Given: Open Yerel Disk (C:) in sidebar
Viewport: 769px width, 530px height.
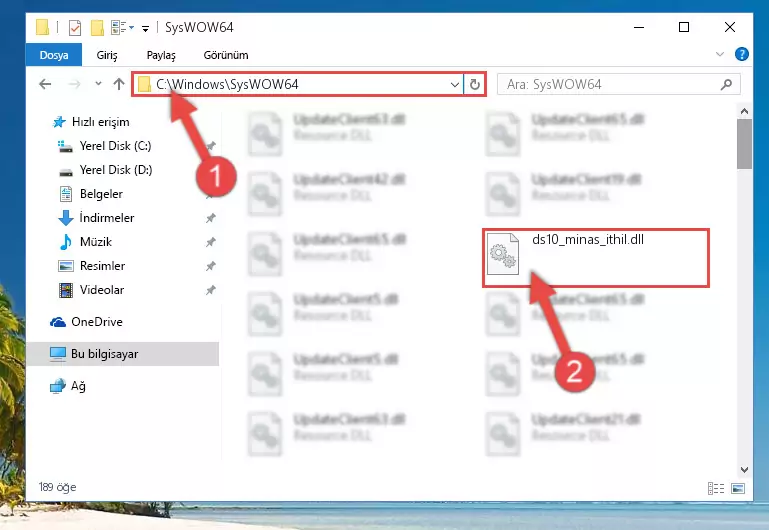Looking at the screenshot, I should (x=115, y=146).
